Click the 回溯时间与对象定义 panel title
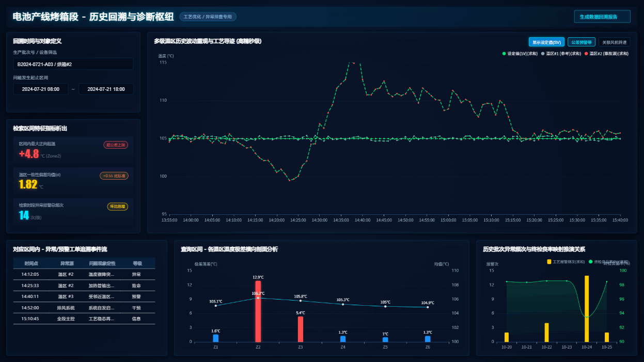This screenshot has width=644, height=362. (37, 41)
